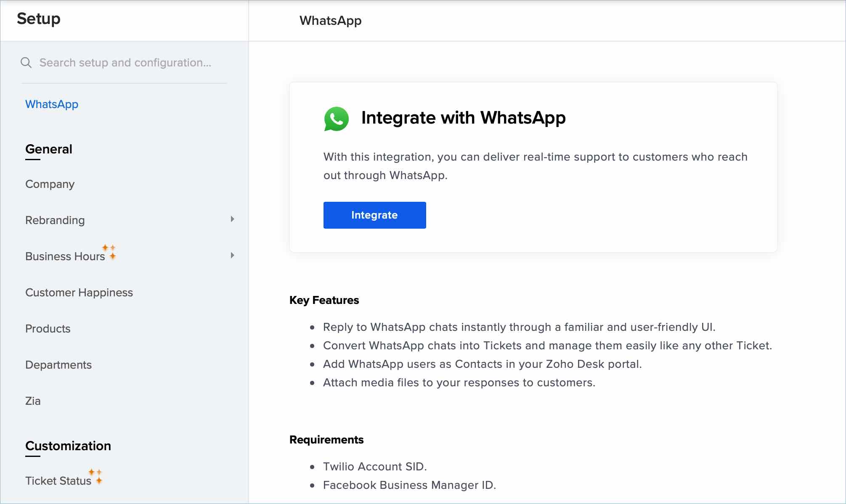Go to Customer Happiness settings

tap(79, 293)
